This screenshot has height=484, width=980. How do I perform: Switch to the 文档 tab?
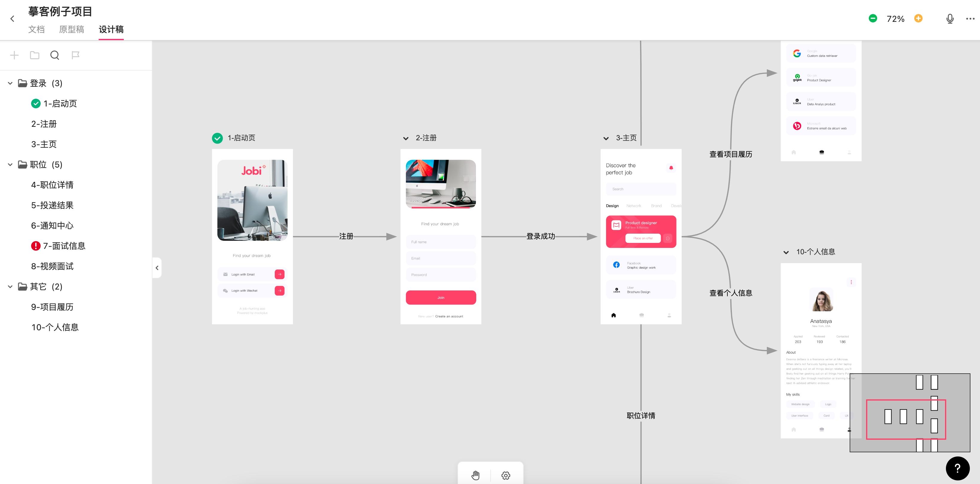[x=36, y=29]
